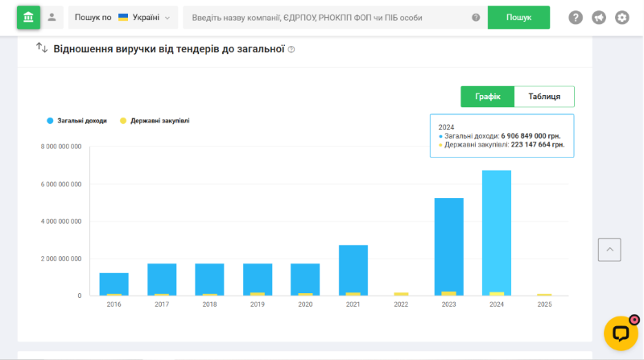Switch to the Графік tab
Image resolution: width=644 pixels, height=360 pixels.
coord(487,97)
